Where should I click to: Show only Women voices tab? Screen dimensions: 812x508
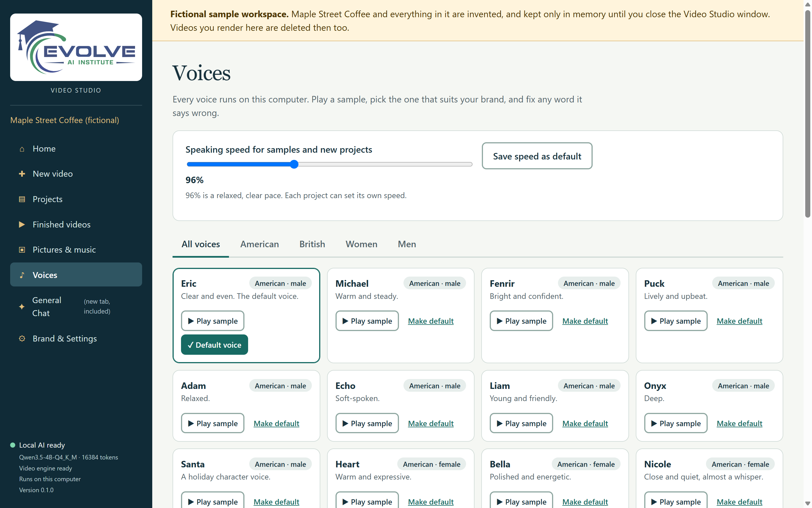point(361,244)
